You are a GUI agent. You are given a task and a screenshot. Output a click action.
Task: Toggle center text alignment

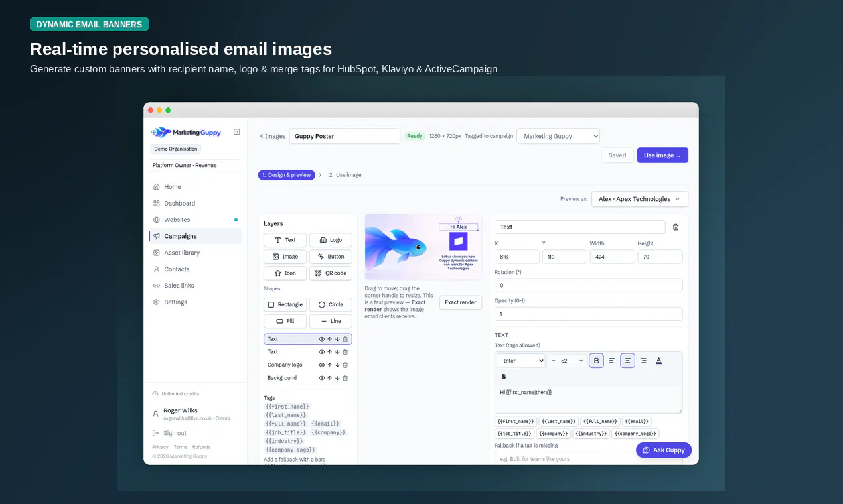(628, 361)
